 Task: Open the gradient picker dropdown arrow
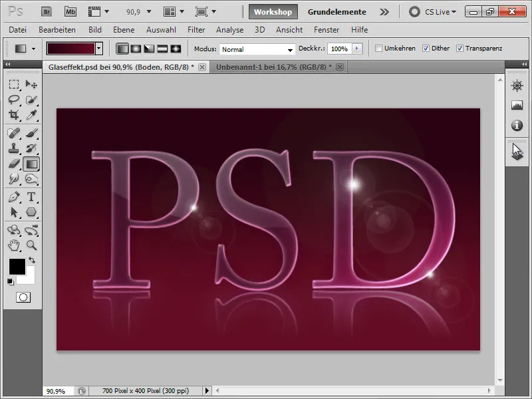[x=98, y=49]
